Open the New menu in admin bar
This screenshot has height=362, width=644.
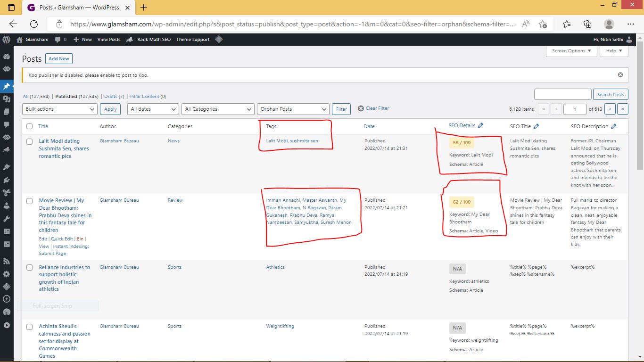coord(83,40)
